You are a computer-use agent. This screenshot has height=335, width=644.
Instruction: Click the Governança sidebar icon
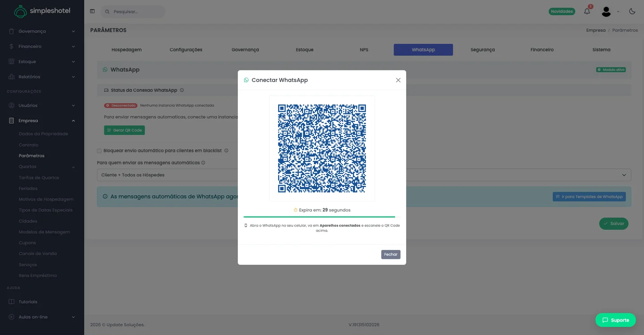(11, 31)
